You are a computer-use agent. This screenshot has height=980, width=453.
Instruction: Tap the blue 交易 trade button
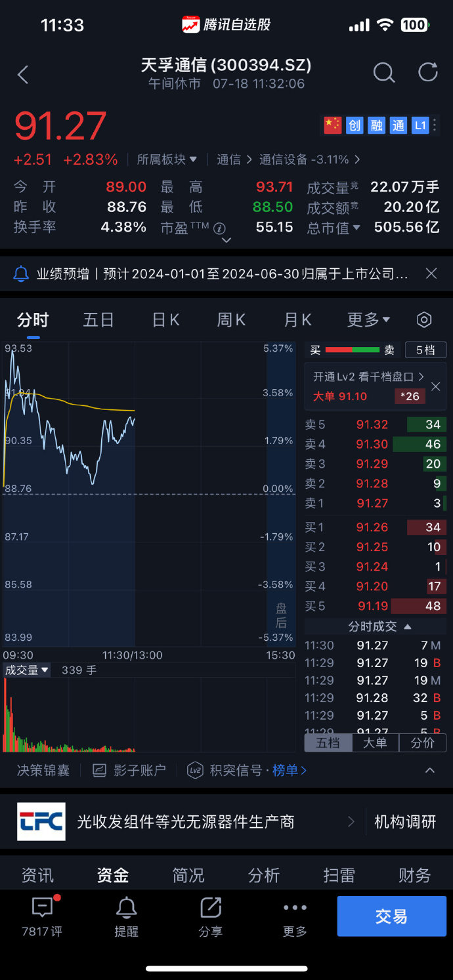(391, 916)
